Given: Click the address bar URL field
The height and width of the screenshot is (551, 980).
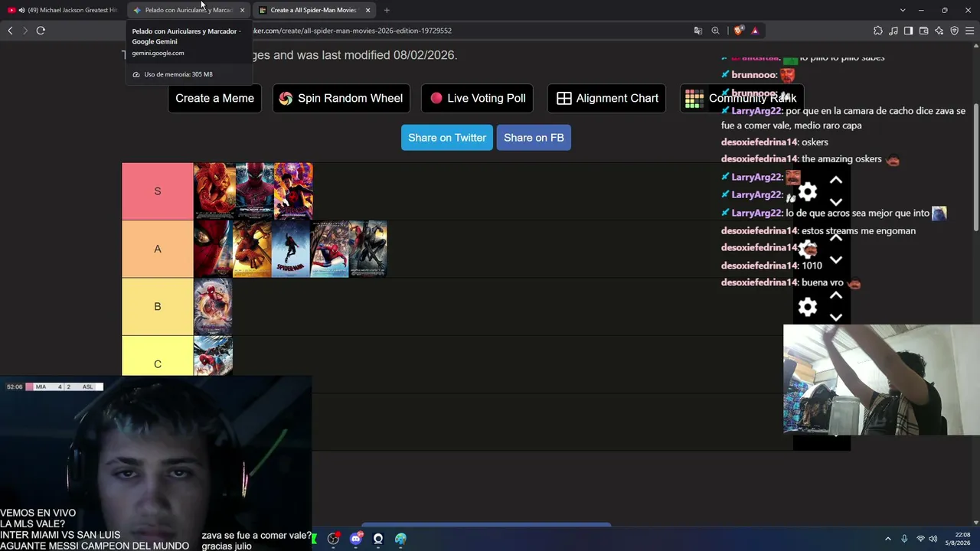Looking at the screenshot, I should (x=467, y=31).
